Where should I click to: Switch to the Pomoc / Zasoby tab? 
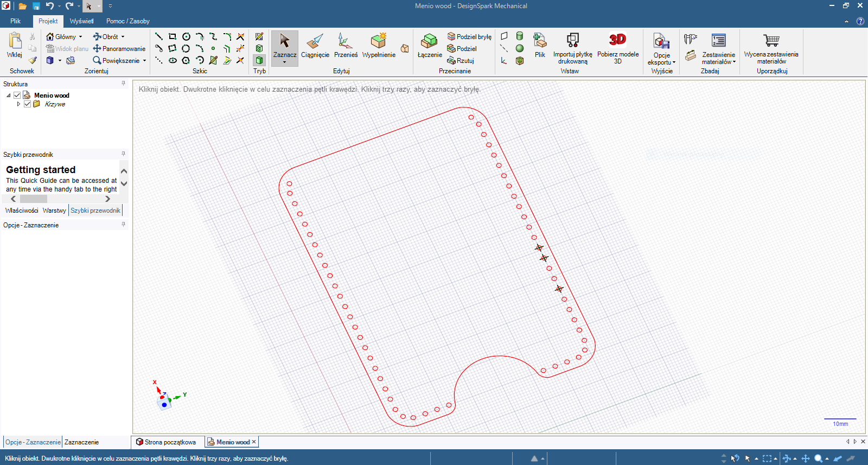coord(127,21)
